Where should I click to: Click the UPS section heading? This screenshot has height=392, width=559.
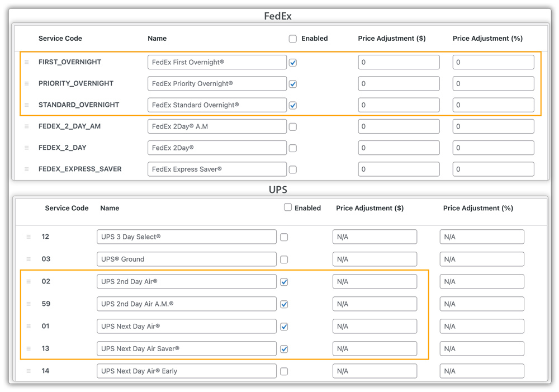278,190
